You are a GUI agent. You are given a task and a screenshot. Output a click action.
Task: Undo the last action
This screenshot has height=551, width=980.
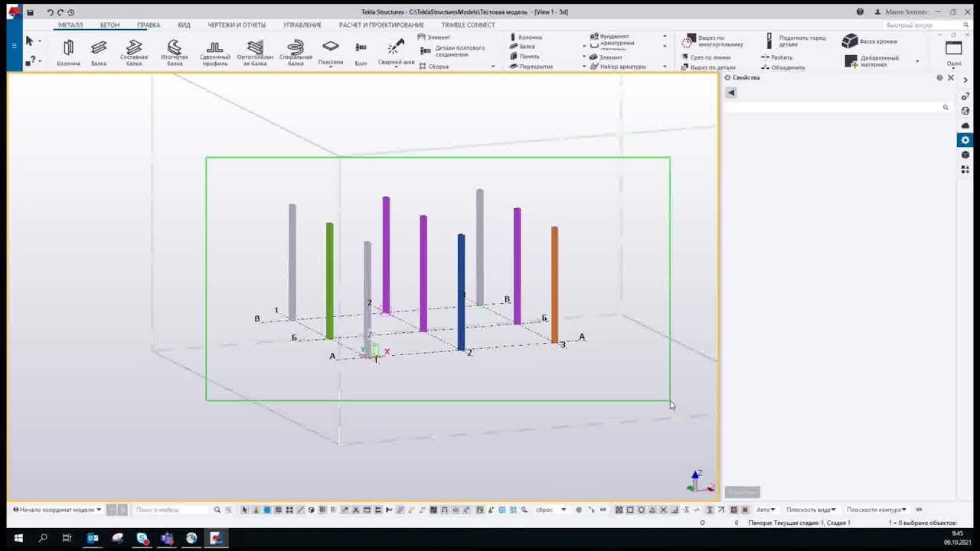(50, 12)
